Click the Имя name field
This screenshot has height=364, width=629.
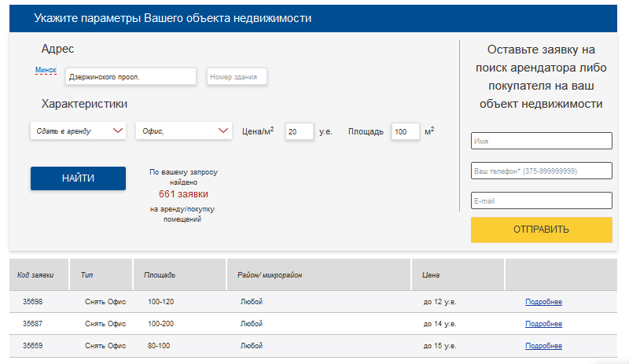pos(541,142)
